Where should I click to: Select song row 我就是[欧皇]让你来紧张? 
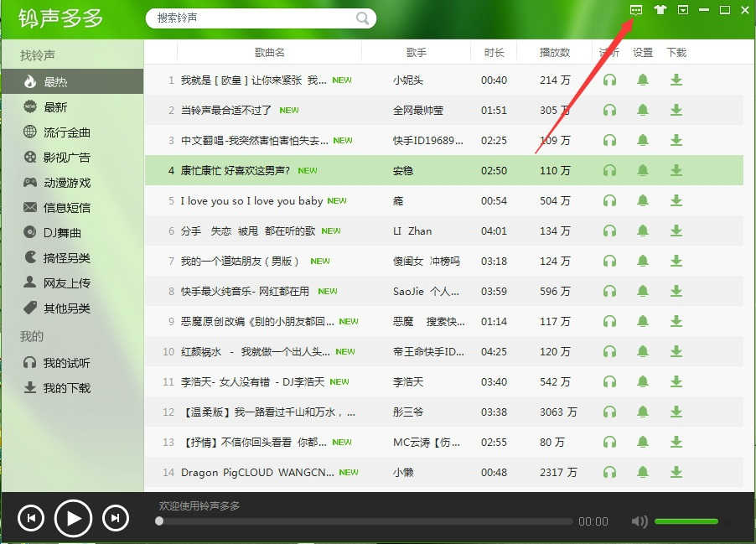click(x=443, y=80)
